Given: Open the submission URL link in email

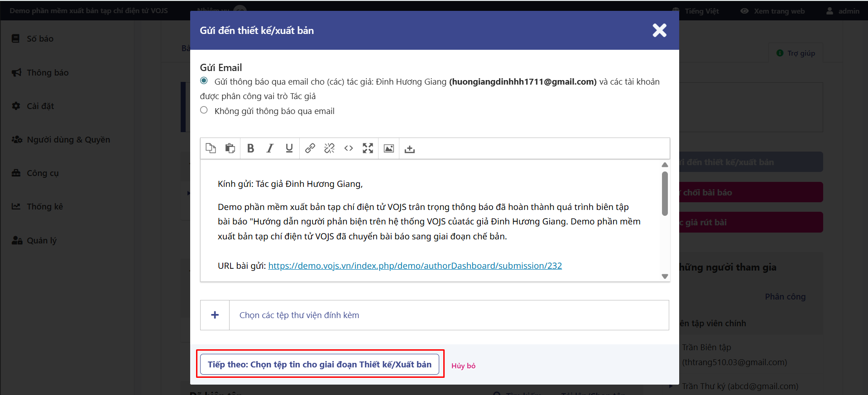Looking at the screenshot, I should click(x=415, y=266).
